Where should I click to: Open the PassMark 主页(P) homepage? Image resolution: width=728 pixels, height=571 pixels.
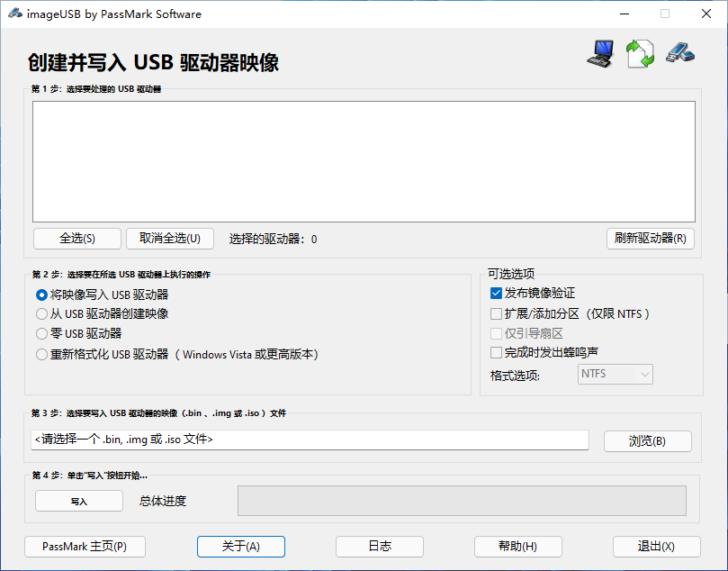85,546
